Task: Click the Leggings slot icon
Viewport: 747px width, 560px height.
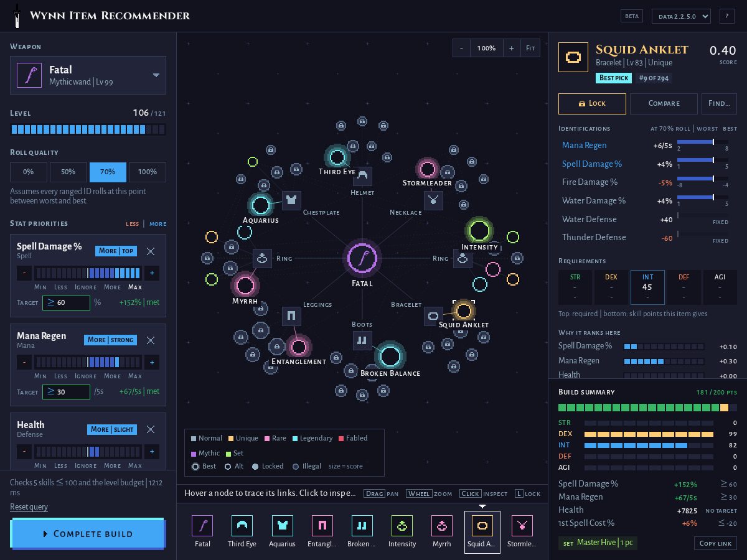Action: [x=291, y=315]
